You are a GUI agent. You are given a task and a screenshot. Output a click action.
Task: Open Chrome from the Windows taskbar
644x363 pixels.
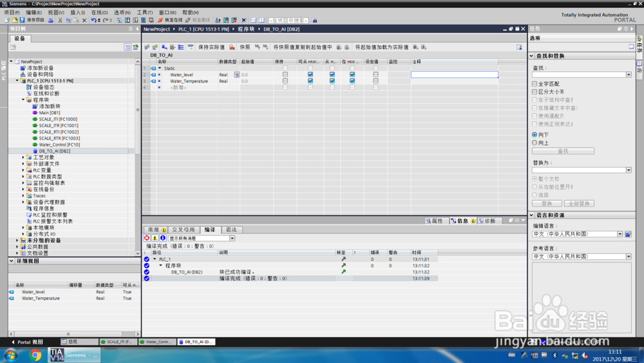[35, 355]
